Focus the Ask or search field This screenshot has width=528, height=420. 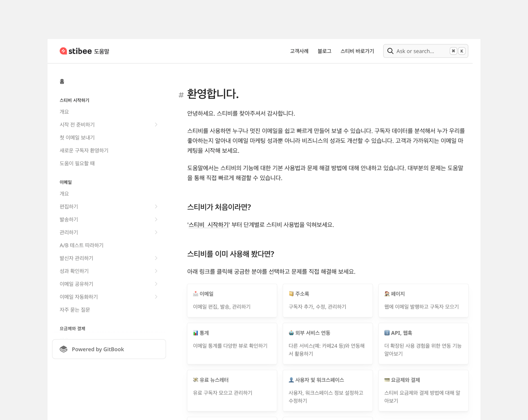coord(420,51)
